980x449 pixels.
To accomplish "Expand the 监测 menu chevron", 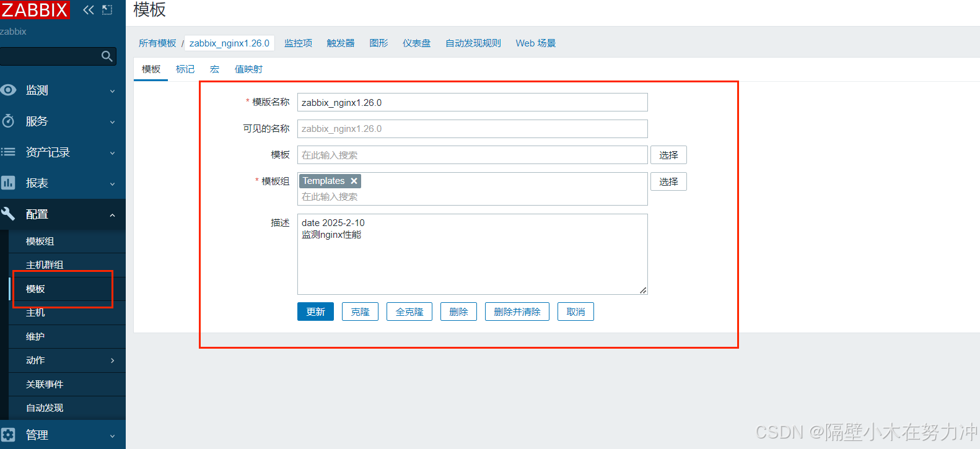I will coord(112,91).
